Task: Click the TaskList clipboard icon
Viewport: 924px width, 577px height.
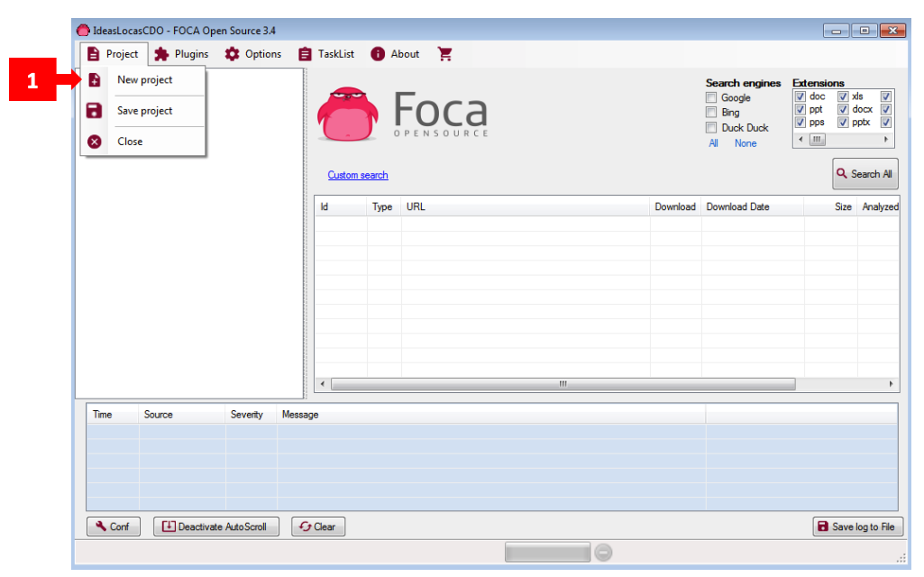Action: pos(305,54)
